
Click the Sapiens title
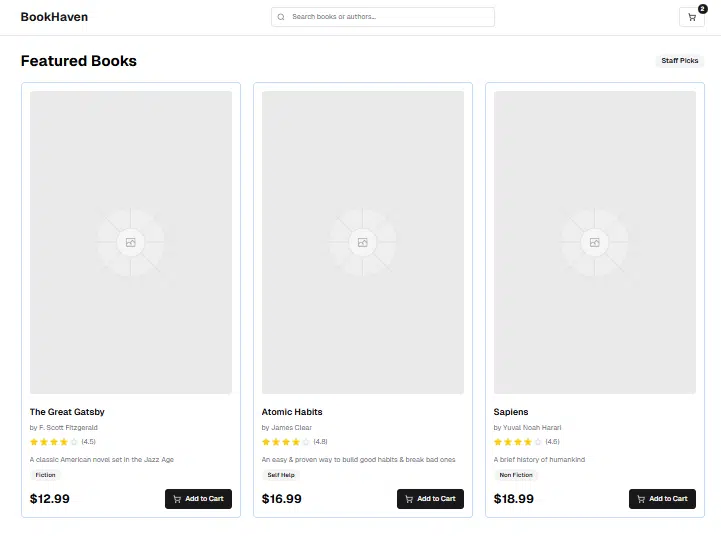point(511,412)
